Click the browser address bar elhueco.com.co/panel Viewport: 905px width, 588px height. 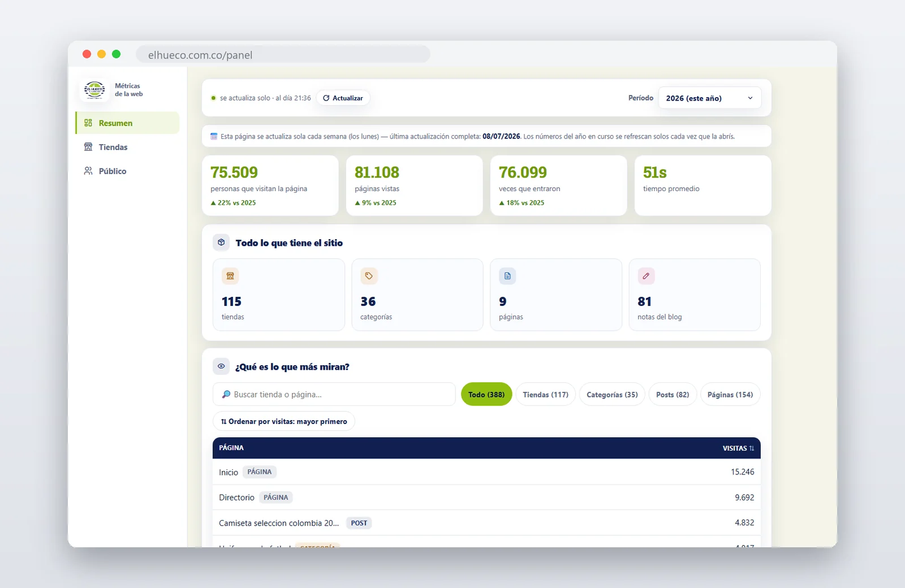283,55
